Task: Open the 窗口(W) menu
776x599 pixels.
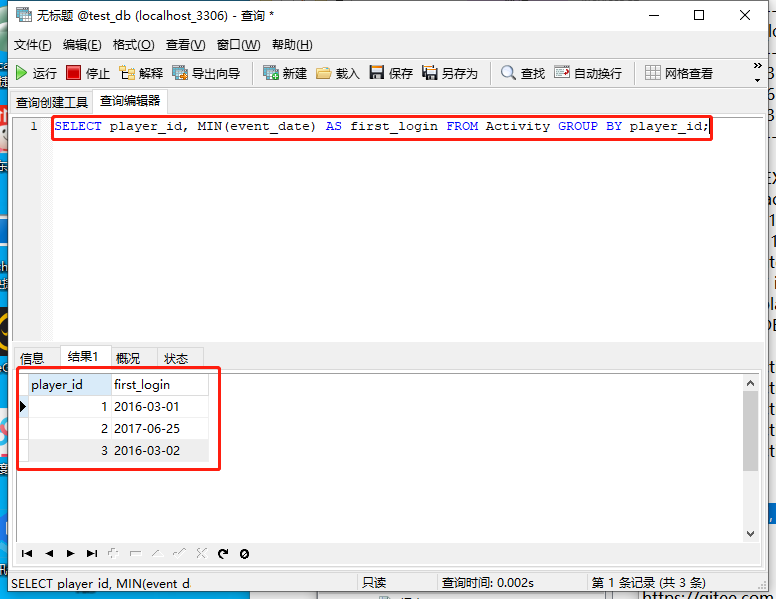Action: pos(239,45)
